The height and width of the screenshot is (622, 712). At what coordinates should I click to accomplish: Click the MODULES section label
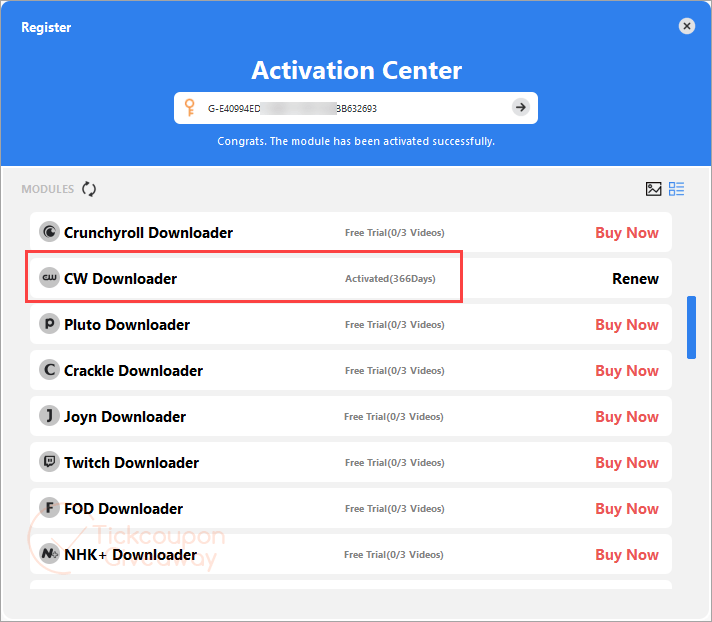pos(48,189)
